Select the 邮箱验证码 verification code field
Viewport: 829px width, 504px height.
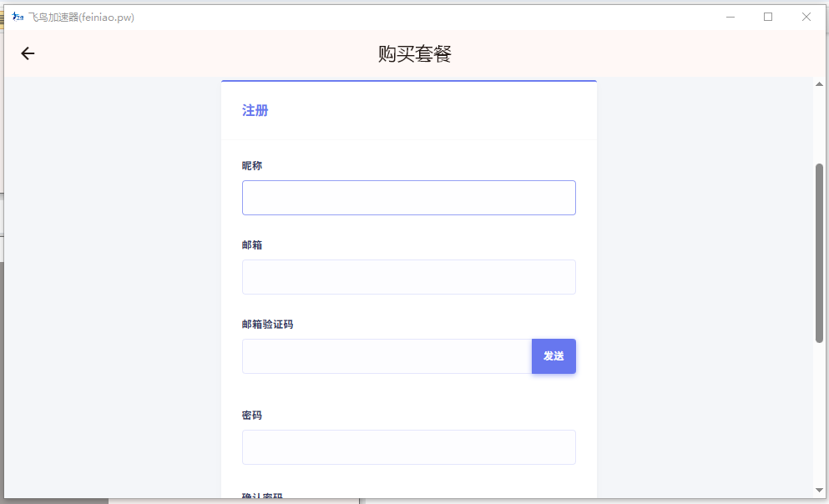tap(387, 356)
